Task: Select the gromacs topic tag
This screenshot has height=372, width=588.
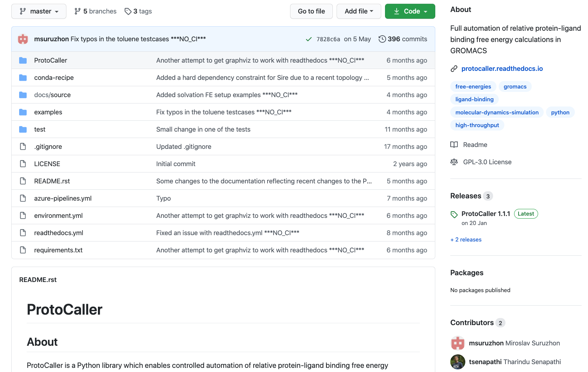Action: tap(515, 87)
